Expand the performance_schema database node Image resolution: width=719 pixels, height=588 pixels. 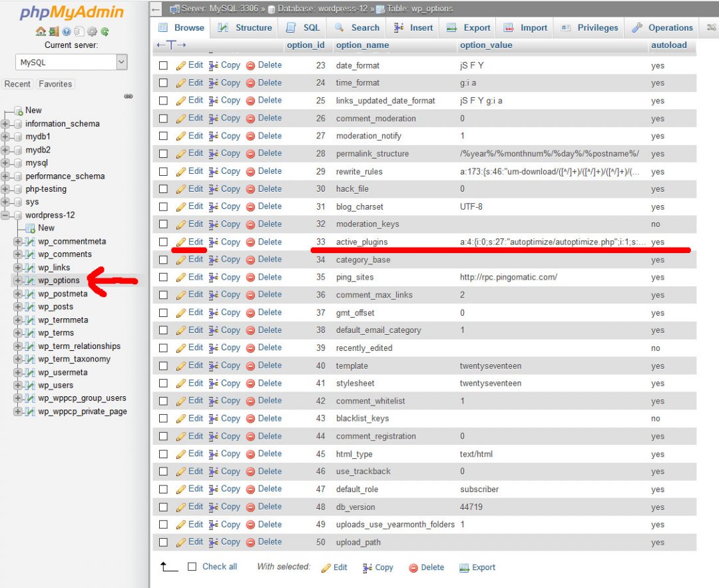pos(5,176)
